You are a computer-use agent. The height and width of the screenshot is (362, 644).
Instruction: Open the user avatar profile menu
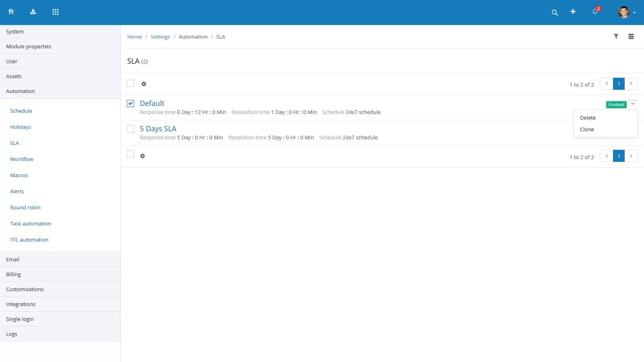click(626, 12)
